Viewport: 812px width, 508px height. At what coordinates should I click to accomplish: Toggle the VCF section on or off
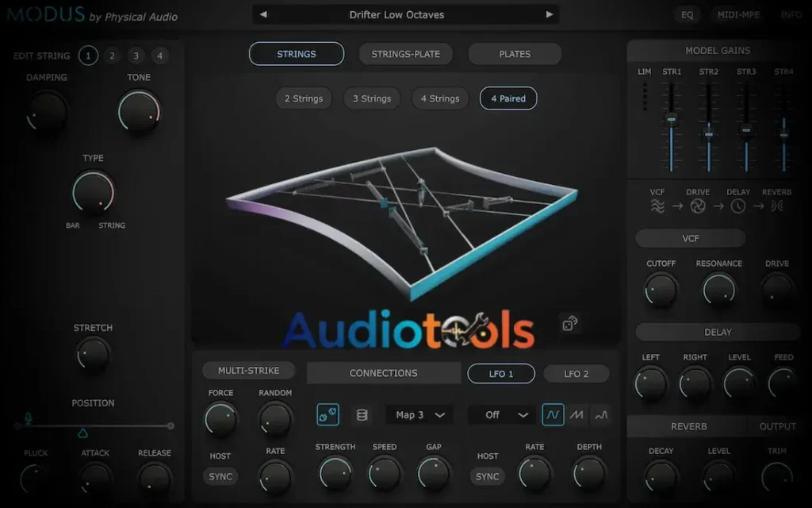click(x=691, y=238)
